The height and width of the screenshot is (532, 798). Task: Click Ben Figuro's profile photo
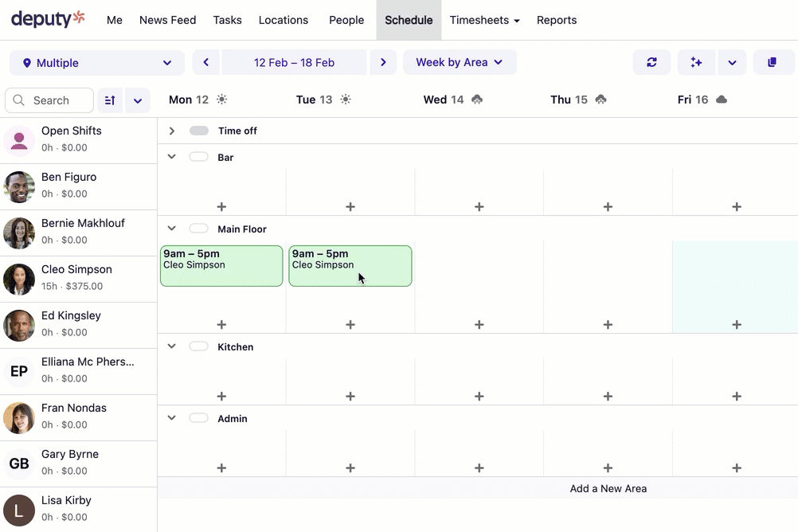coord(19,187)
